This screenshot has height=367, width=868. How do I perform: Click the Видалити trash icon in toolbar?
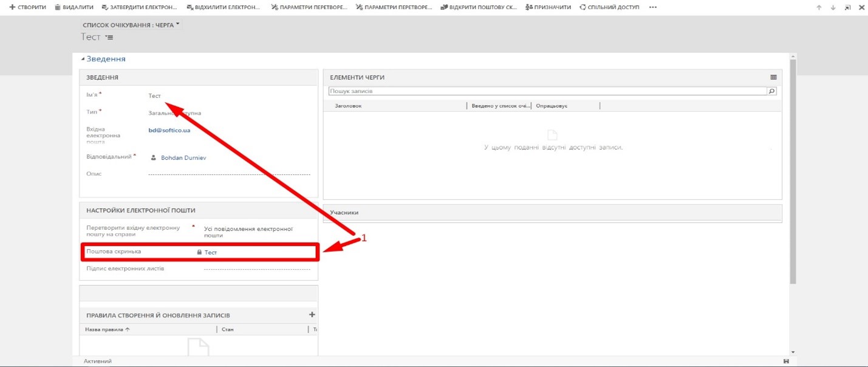click(58, 7)
